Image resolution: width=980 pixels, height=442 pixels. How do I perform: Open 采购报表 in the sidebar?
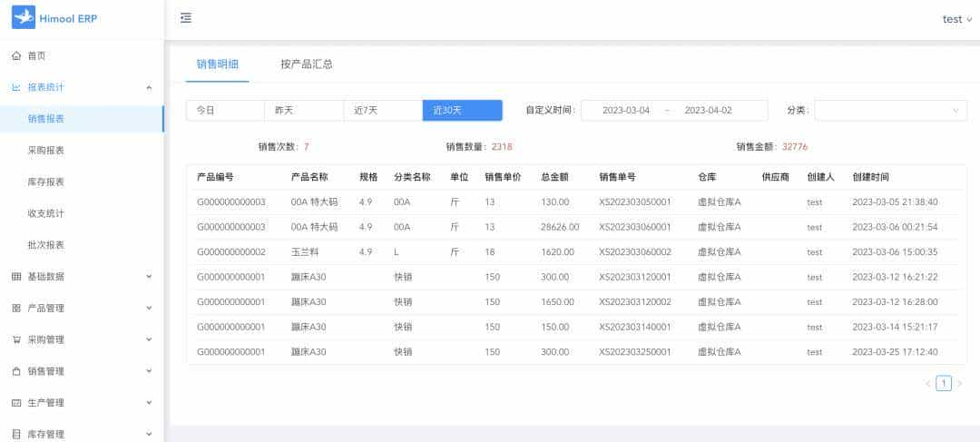point(82,151)
